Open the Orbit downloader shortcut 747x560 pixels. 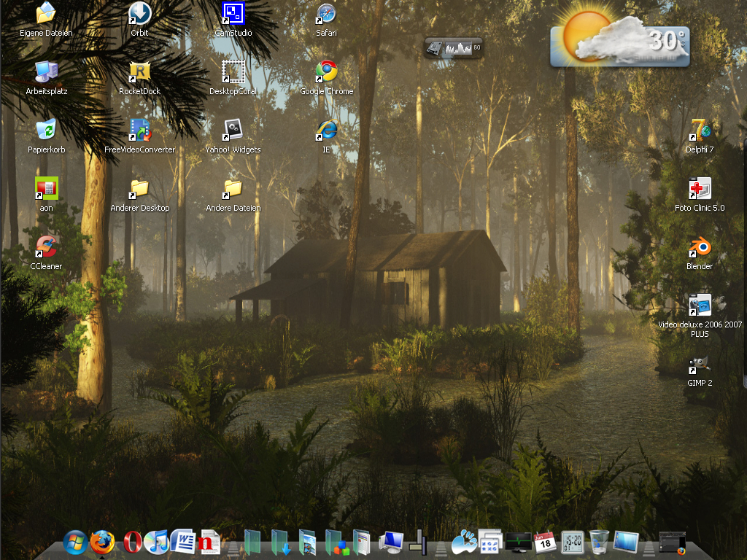pyautogui.click(x=139, y=13)
